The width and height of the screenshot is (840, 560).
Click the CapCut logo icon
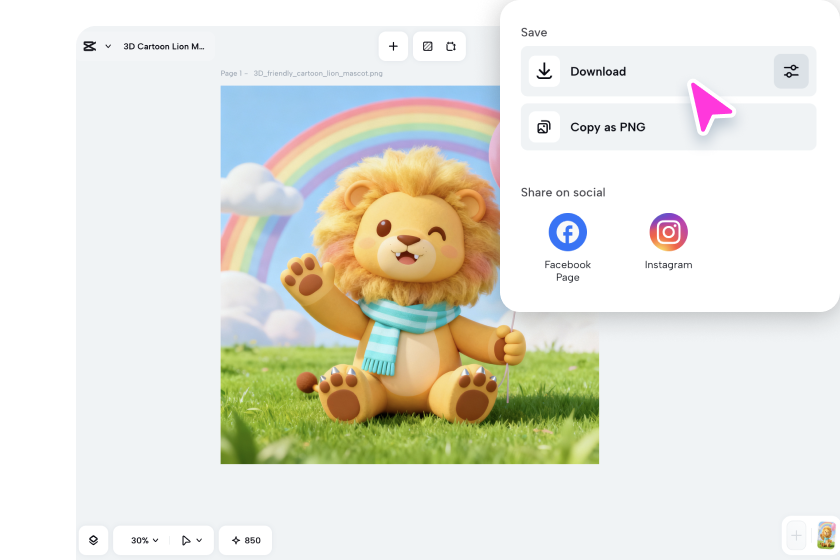coord(89,47)
